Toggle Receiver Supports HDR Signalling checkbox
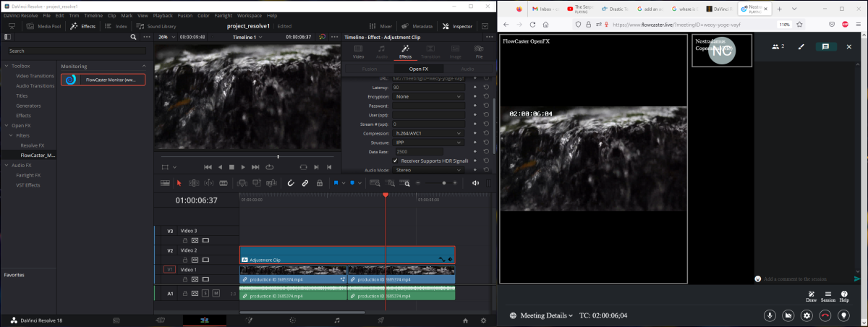 click(396, 161)
